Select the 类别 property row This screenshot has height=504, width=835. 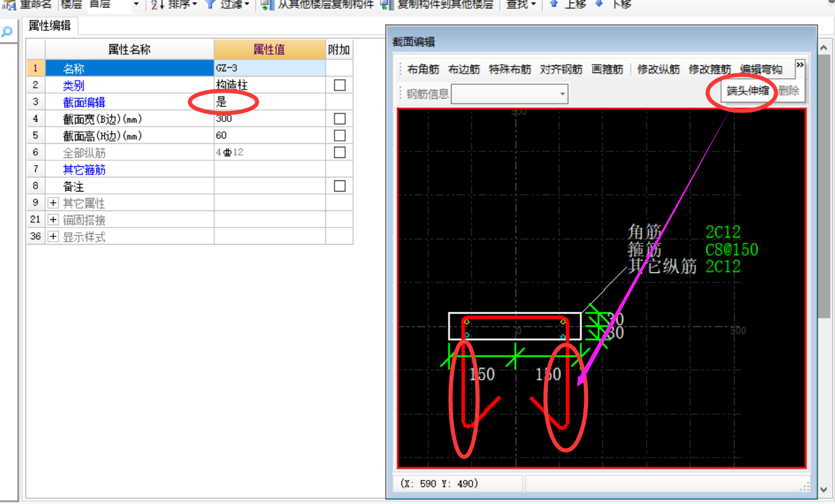tap(130, 85)
